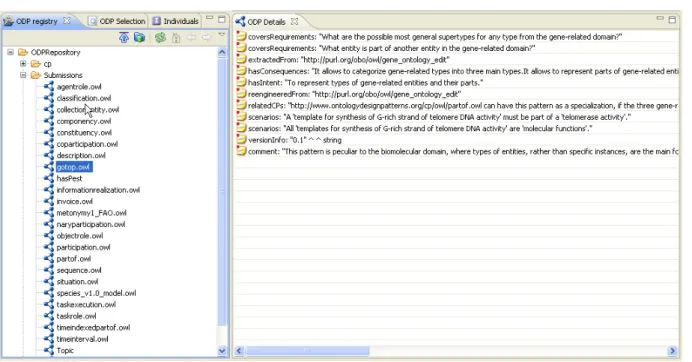
Task: Select the ODP Details tab
Action: [x=266, y=22]
